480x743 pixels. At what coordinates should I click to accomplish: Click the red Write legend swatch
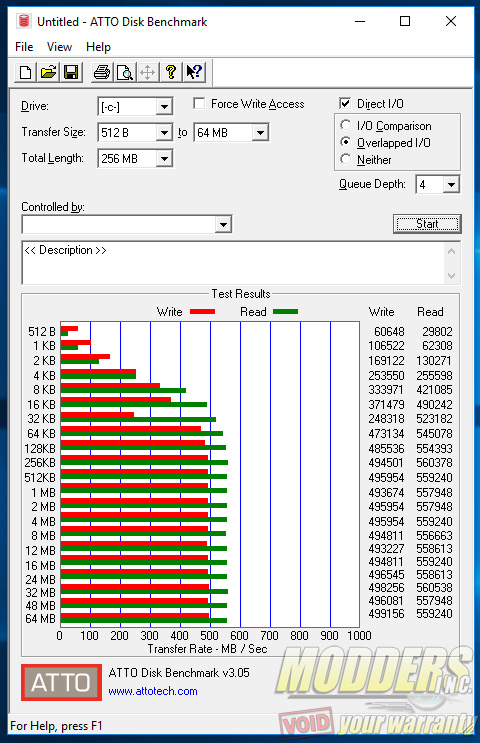(202, 312)
